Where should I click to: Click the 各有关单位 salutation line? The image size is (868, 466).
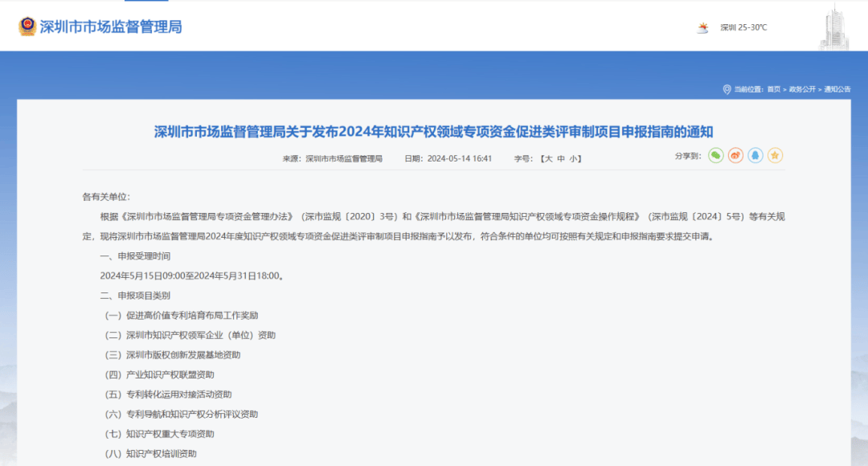coord(106,197)
